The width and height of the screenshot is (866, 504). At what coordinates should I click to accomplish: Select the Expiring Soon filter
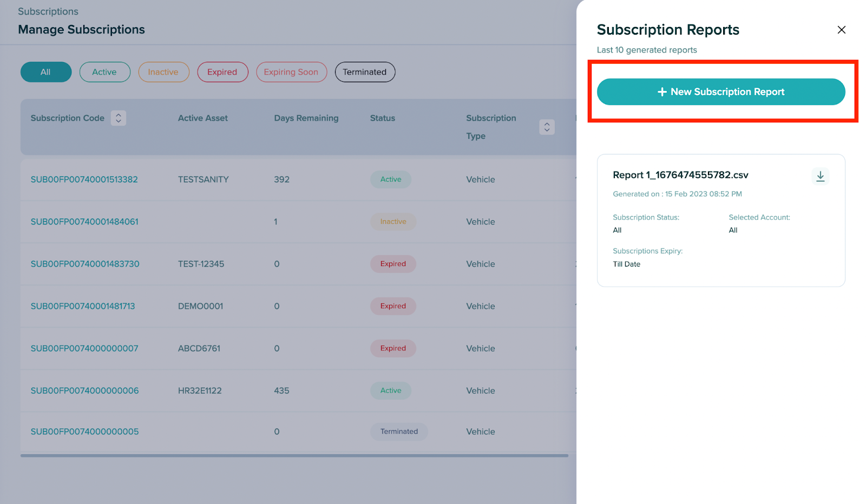pos(291,72)
